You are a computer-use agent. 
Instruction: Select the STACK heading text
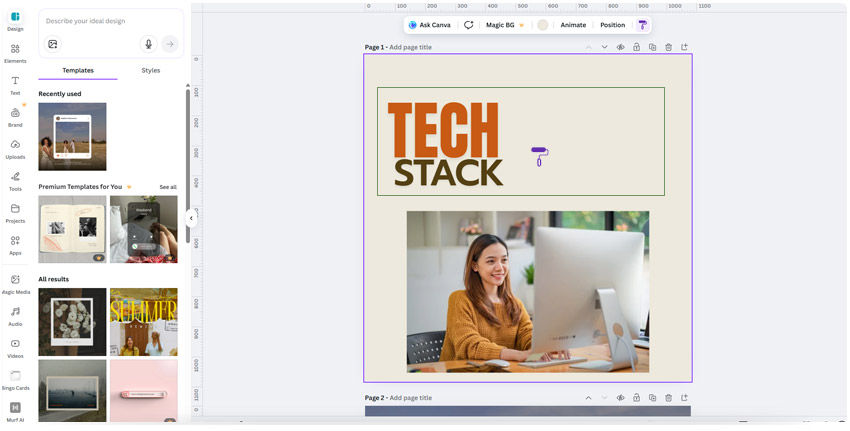(448, 172)
